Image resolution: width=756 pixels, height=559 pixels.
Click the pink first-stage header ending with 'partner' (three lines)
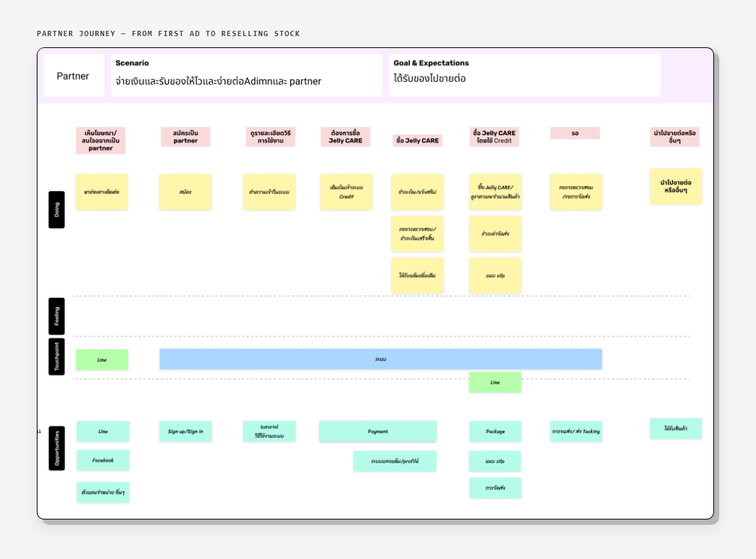point(101,140)
